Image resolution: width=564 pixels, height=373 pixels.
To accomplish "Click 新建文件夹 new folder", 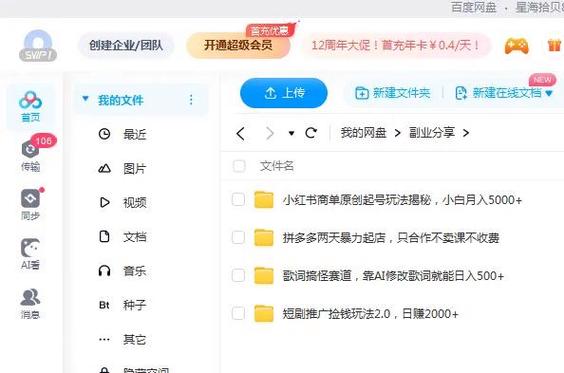I will click(392, 93).
